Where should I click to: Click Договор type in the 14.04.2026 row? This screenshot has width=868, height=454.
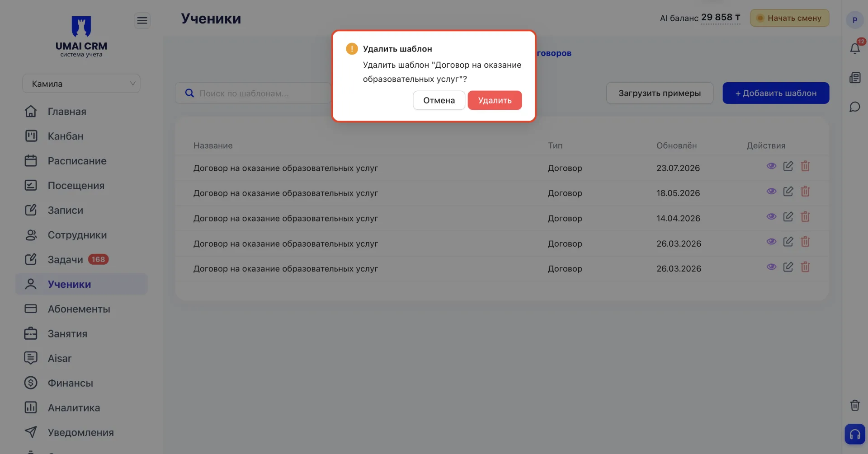click(x=565, y=219)
